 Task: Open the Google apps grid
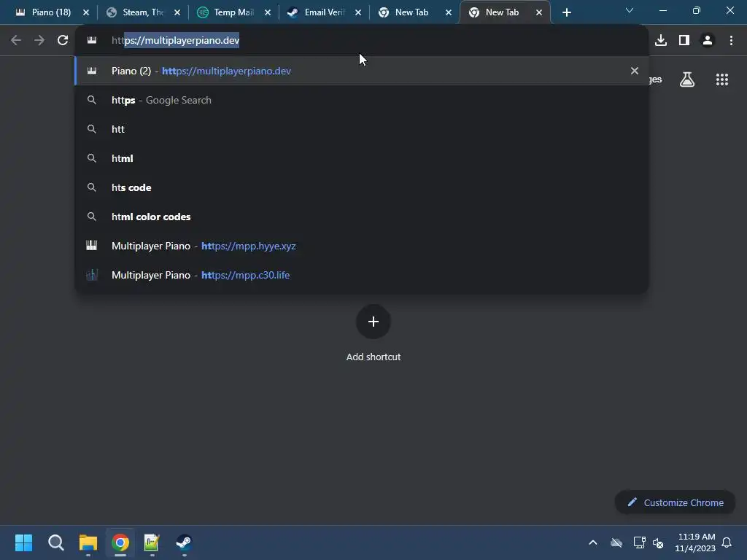pyautogui.click(x=722, y=79)
